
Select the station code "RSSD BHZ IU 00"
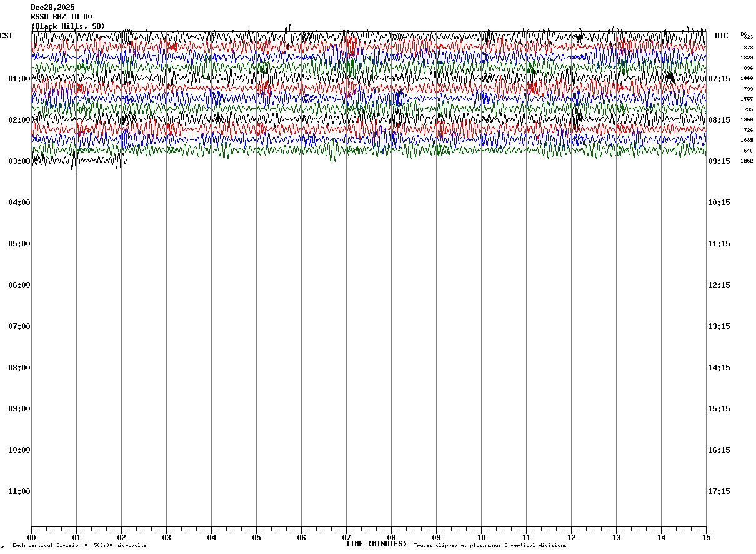pyautogui.click(x=61, y=17)
